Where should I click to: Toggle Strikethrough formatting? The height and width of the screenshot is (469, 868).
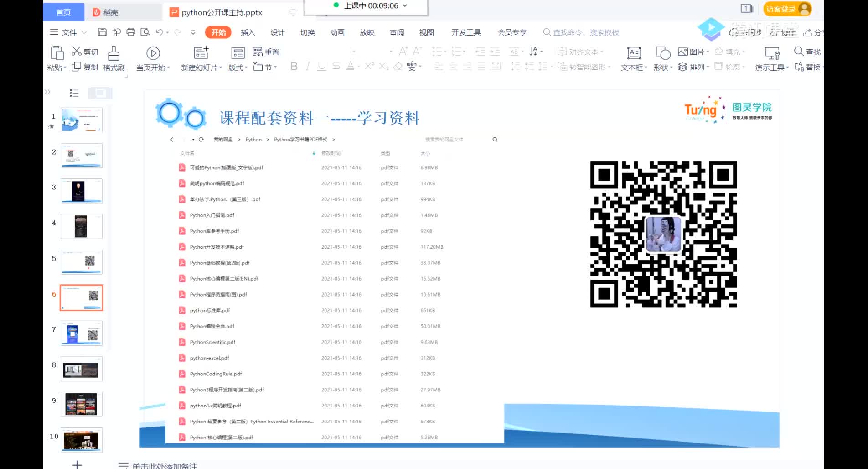click(336, 67)
